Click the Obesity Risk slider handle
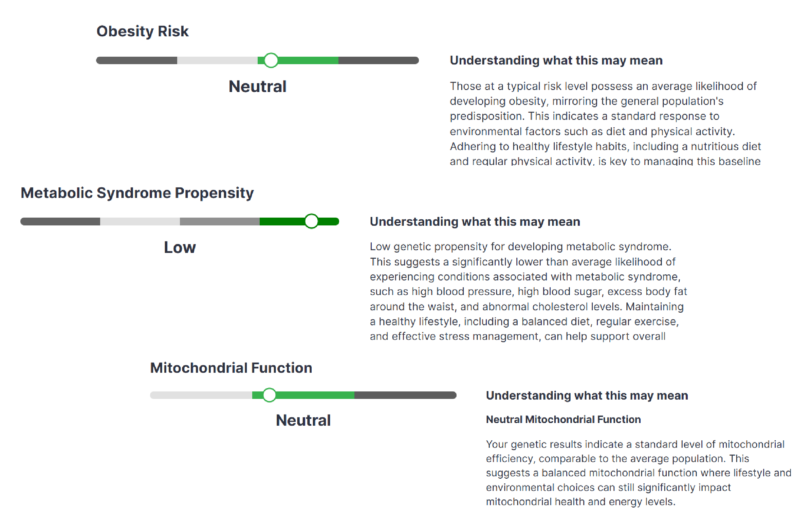The image size is (812, 515). click(x=271, y=60)
